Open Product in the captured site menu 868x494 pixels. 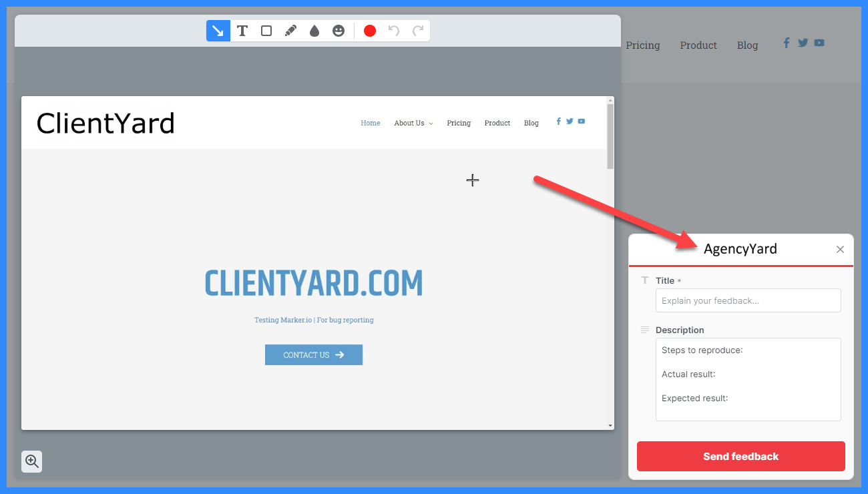(x=497, y=123)
